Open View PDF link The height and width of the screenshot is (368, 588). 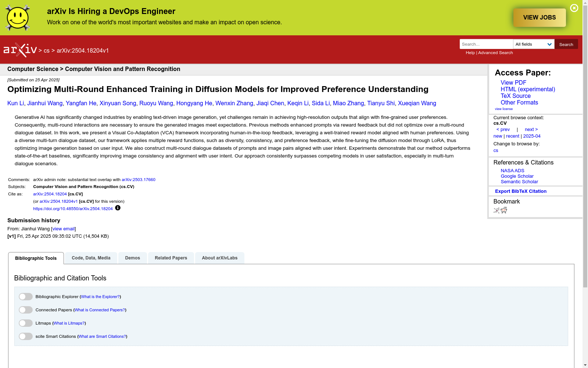513,83
